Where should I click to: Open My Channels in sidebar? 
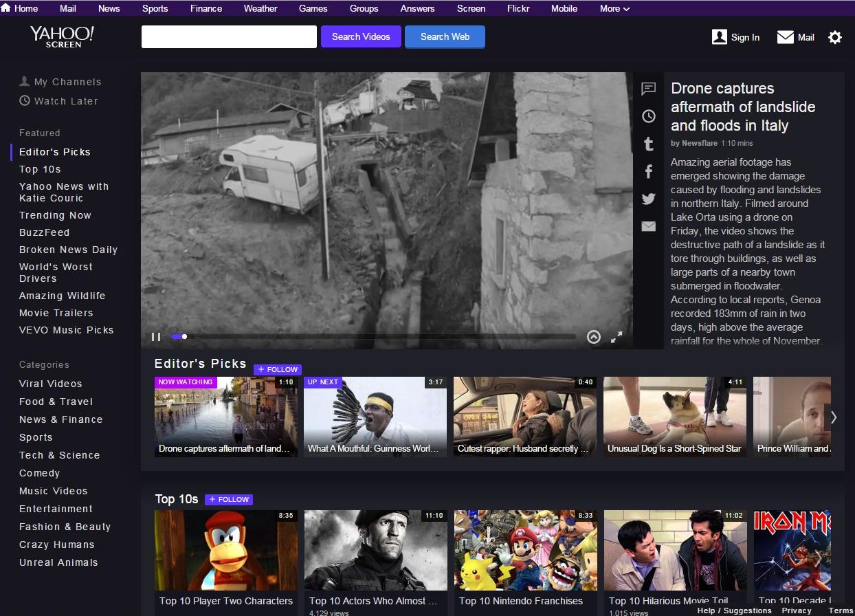[x=60, y=82]
